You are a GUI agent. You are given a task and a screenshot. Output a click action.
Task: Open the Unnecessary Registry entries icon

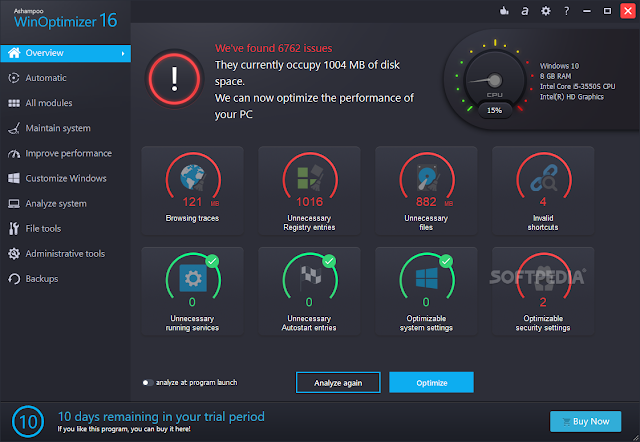tap(310, 177)
